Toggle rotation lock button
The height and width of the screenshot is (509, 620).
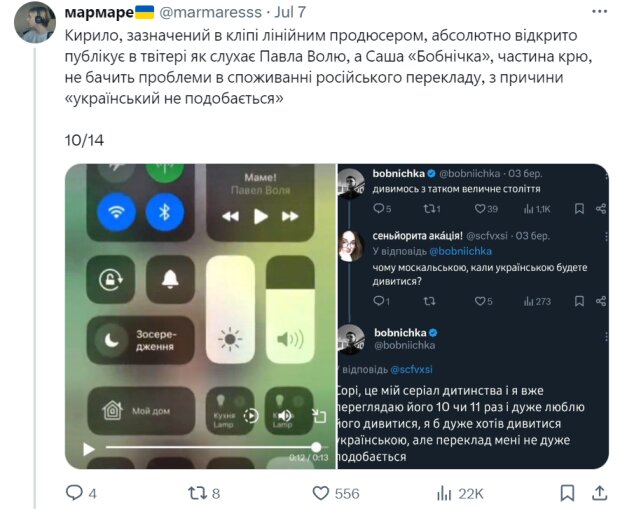(x=111, y=280)
